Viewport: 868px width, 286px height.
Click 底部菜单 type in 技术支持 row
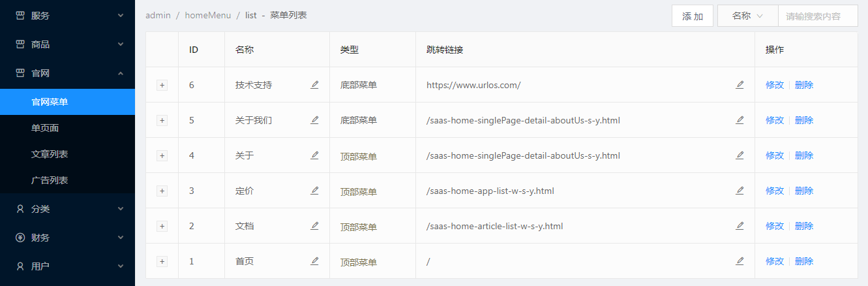[359, 85]
